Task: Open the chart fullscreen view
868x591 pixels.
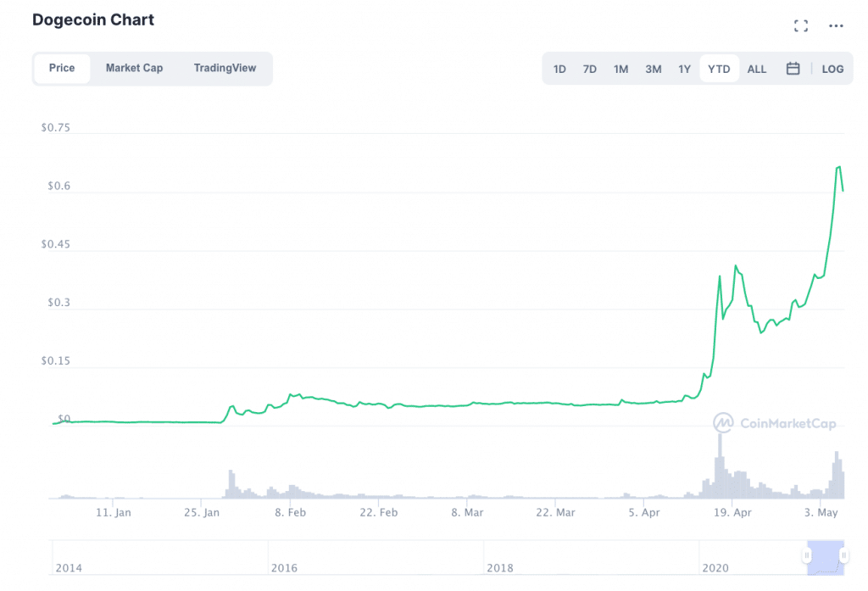Action: point(800,25)
